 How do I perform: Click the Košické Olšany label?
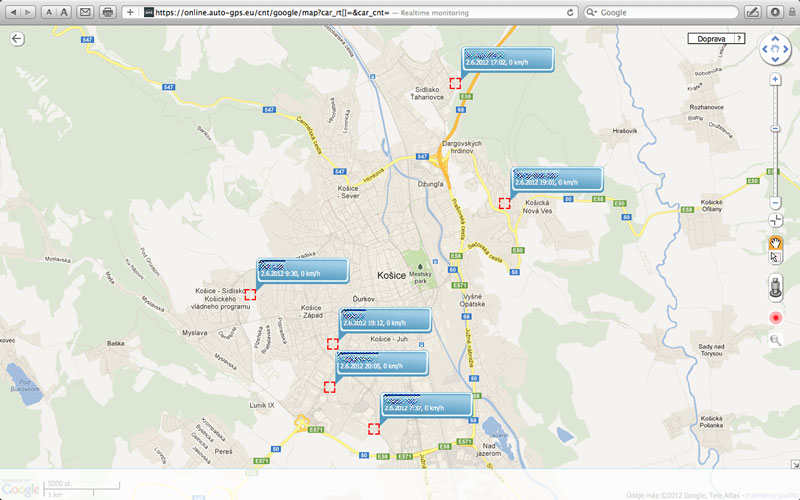[711, 206]
